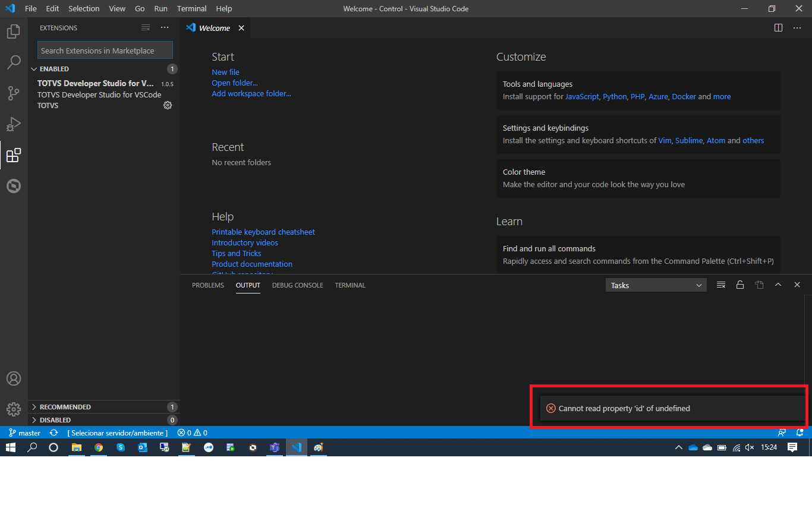Expand the RECOMMENDED extensions section
Viewport: 812px width, 508px height.
[68, 406]
